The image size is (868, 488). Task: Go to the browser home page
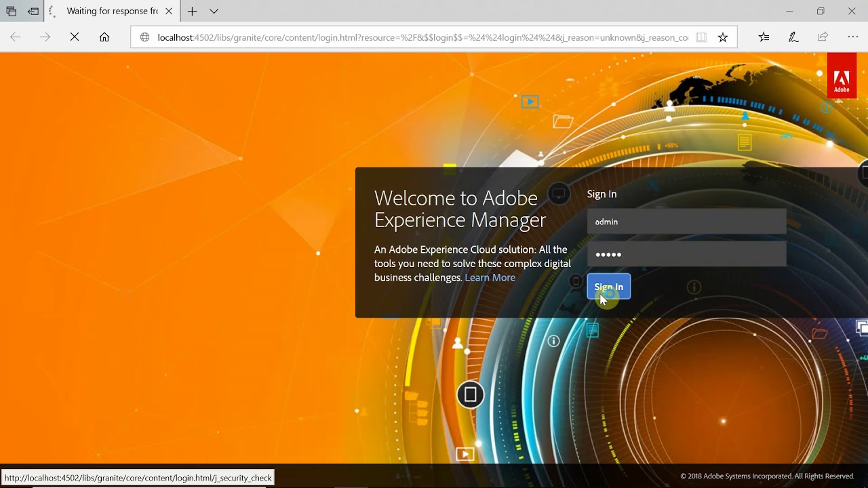(104, 37)
